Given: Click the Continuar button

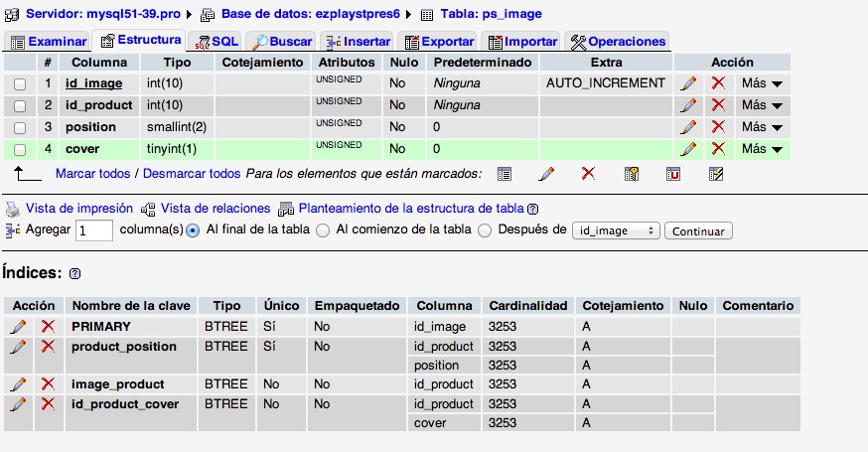Looking at the screenshot, I should 698,231.
